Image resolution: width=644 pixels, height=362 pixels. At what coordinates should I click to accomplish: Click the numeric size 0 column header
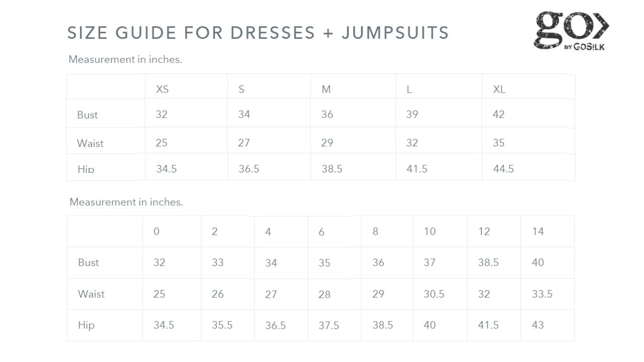pos(156,231)
